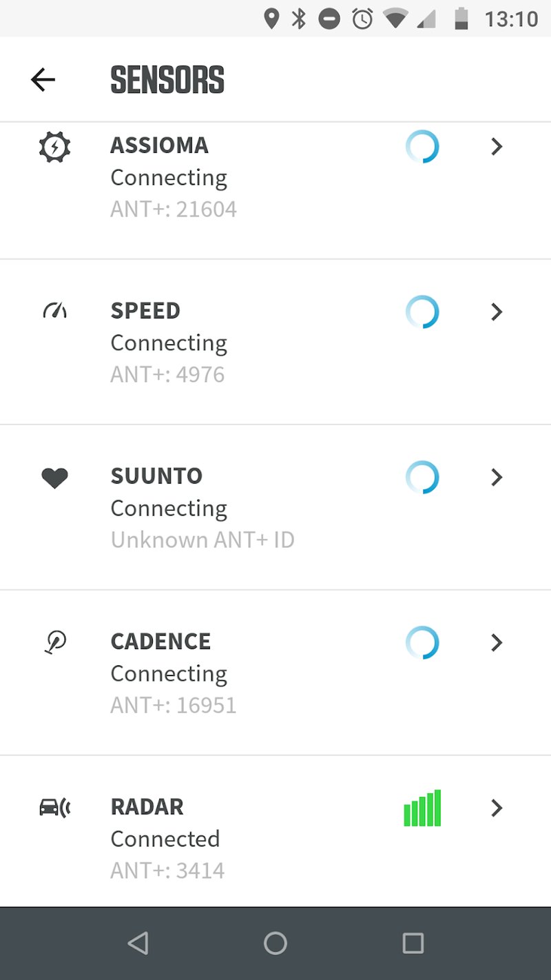Tap the heart icon for Suunto sensor
This screenshot has width=551, height=980.
54,478
